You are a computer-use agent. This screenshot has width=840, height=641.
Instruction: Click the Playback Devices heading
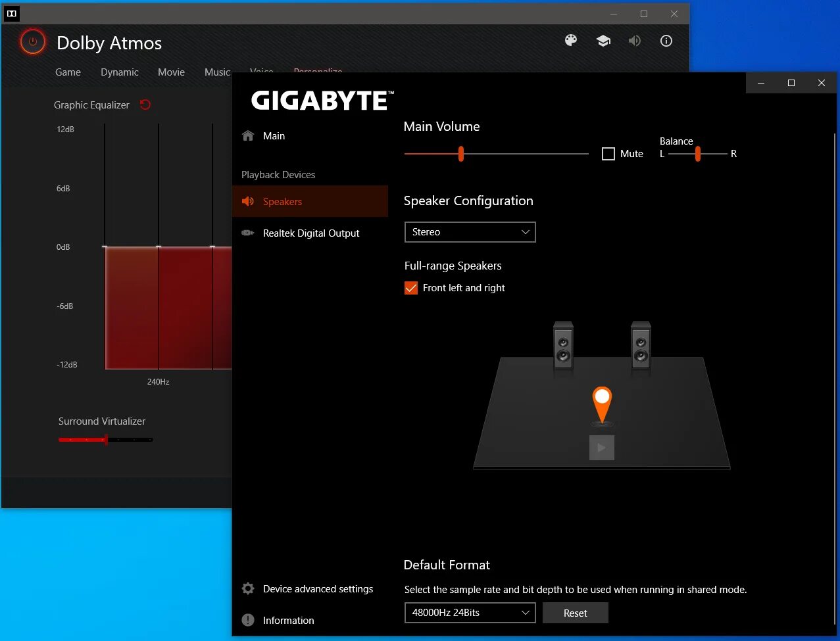(278, 175)
